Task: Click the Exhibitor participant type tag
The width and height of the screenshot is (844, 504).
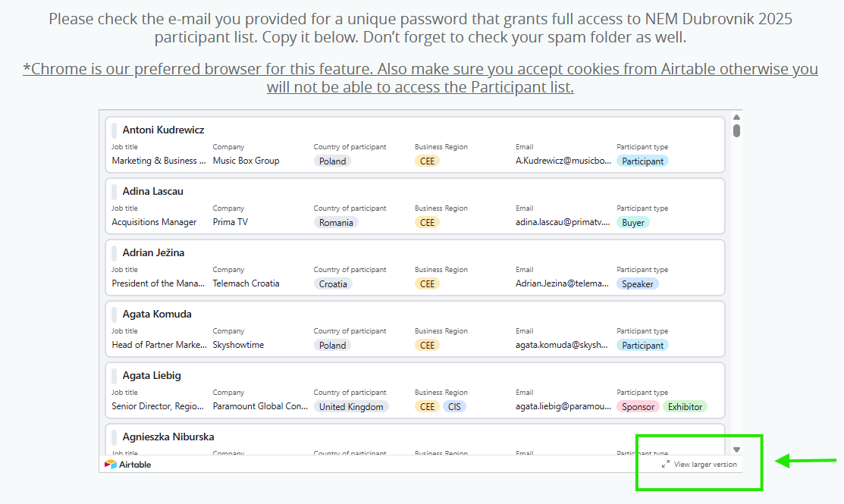Action: [685, 406]
